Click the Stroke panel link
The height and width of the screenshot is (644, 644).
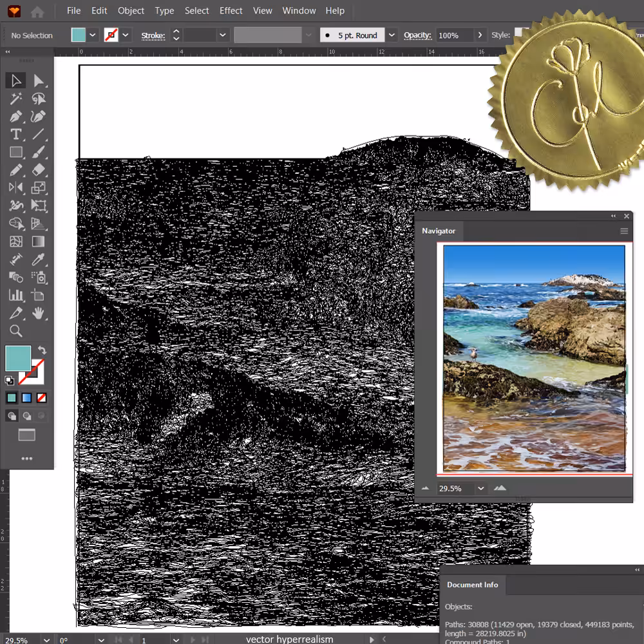tap(153, 35)
